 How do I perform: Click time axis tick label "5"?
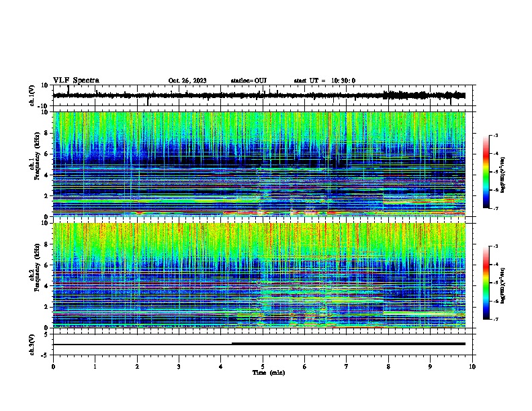click(263, 367)
